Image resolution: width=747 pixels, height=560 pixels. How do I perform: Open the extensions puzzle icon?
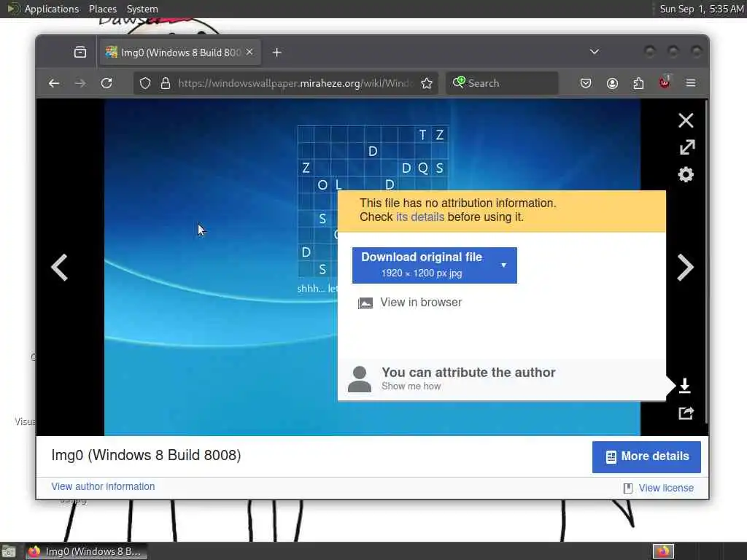pos(638,83)
